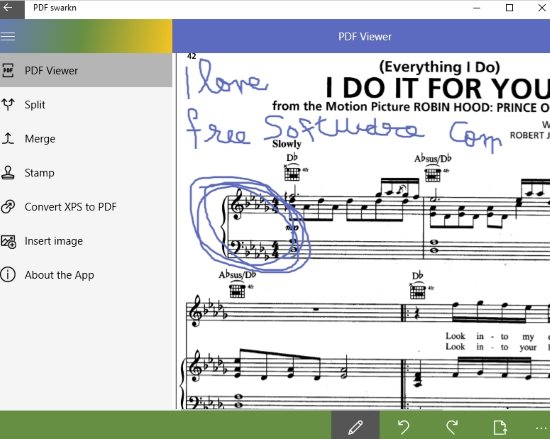This screenshot has width=550, height=439.
Task: Redo the ink stroke
Action: (452, 427)
